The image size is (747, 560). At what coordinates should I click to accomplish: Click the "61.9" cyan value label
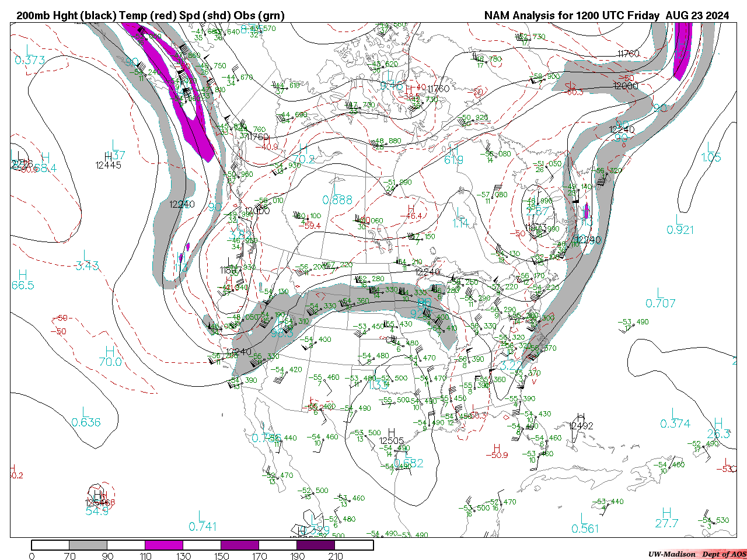coord(454,160)
